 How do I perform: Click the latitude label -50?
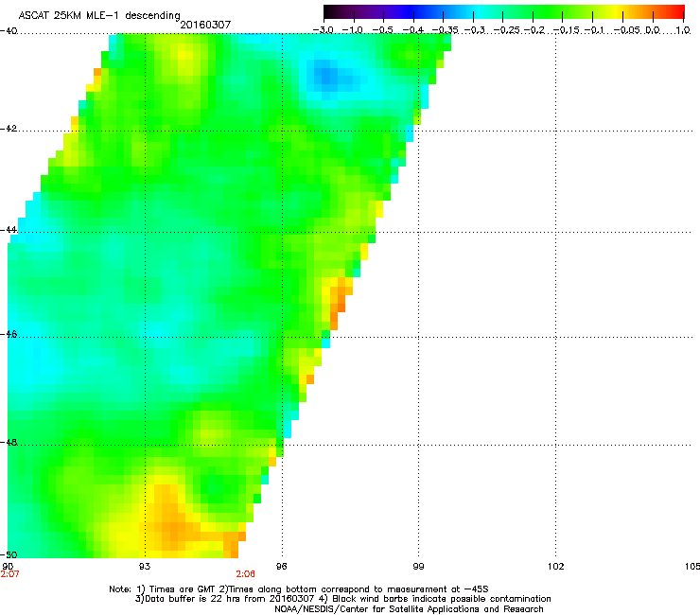coord(9,554)
